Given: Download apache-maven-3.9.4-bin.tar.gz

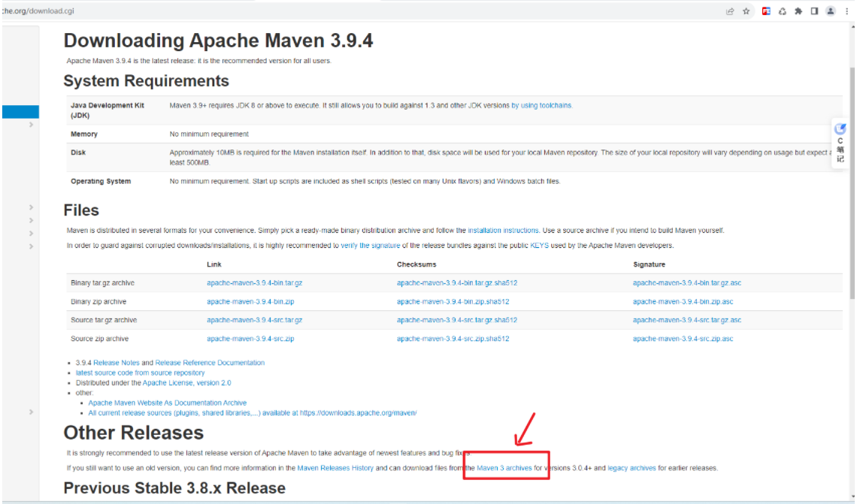Looking at the screenshot, I should coord(255,283).
